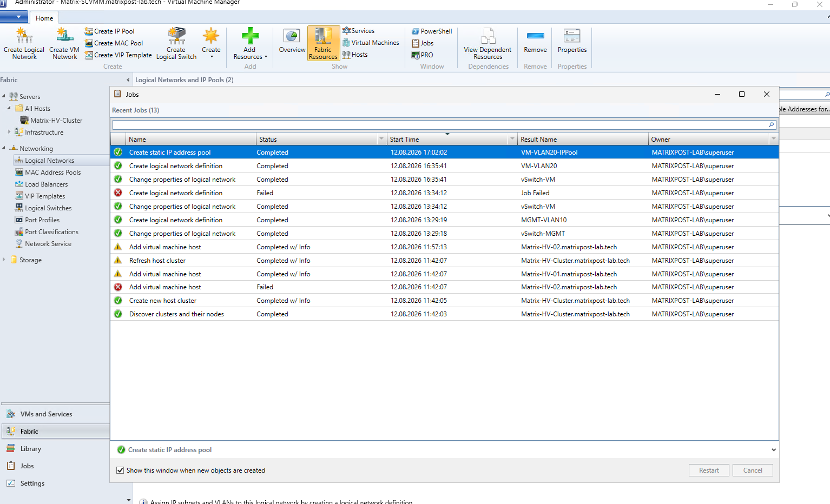The image size is (830, 504).
Task: Select Create MAC Pool
Action: click(x=114, y=43)
